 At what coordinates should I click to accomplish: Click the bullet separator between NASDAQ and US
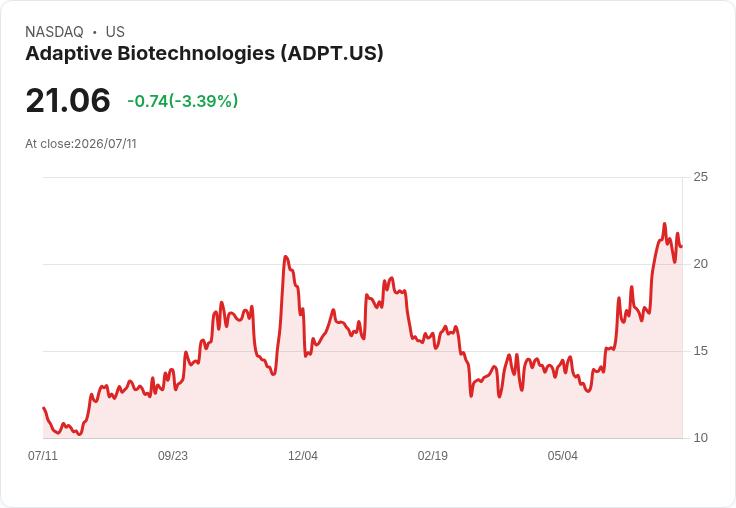94,32
